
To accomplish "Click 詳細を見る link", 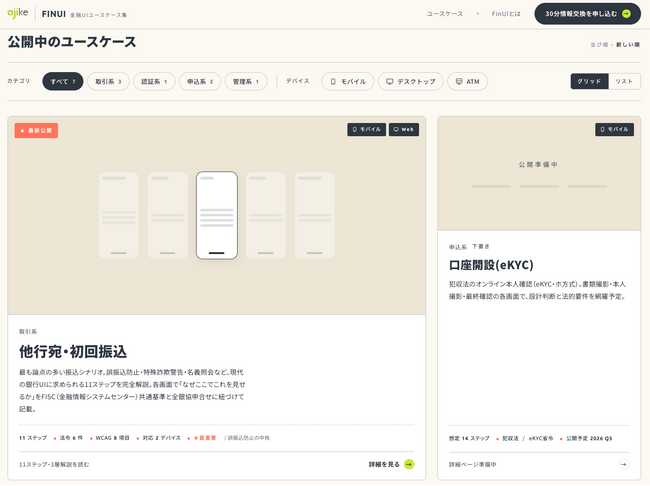I will pos(384,464).
